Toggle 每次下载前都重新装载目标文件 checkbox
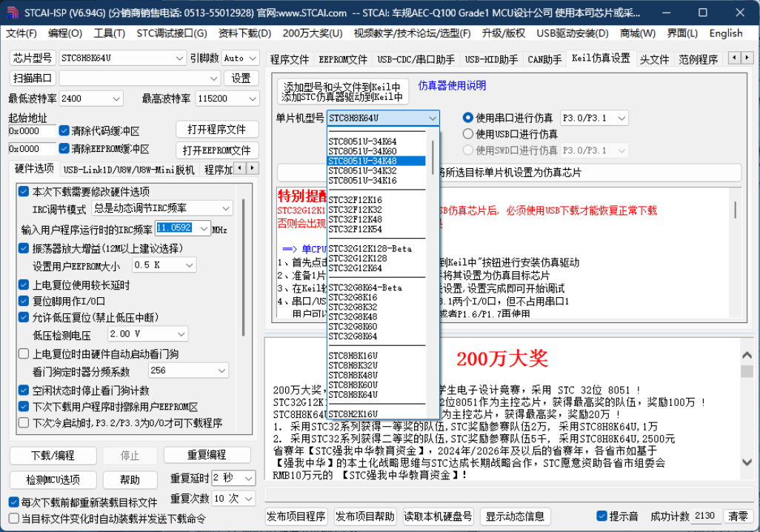 (14, 502)
